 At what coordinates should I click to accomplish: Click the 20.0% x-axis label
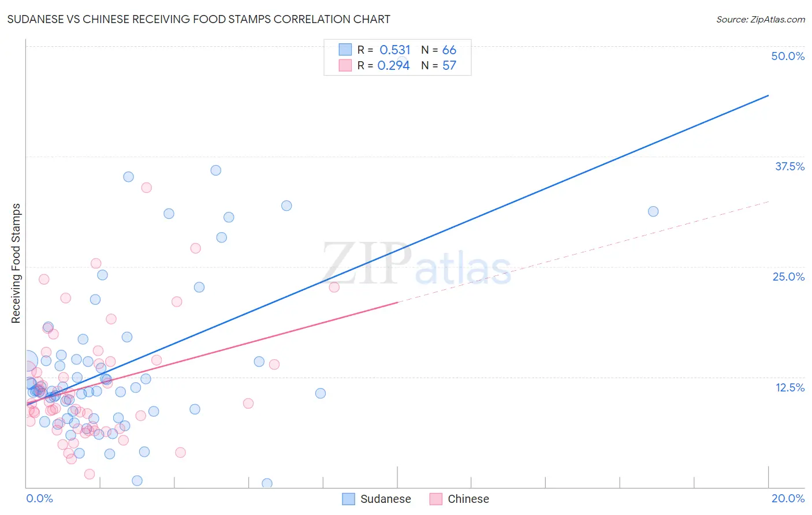tap(788, 498)
